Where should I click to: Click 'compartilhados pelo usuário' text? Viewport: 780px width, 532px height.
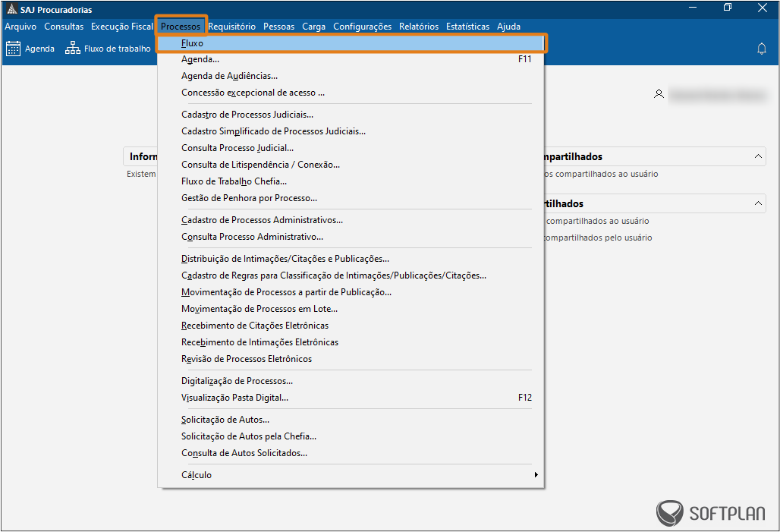[x=598, y=238]
